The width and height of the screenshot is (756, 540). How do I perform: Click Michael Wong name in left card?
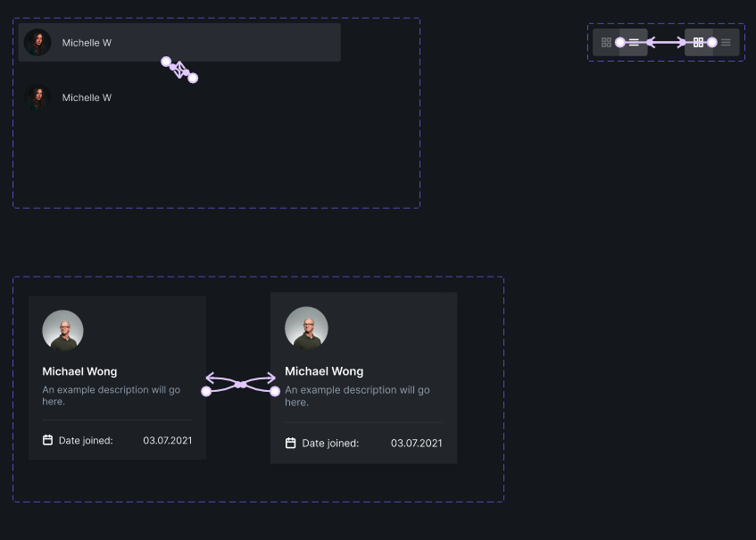coord(79,371)
